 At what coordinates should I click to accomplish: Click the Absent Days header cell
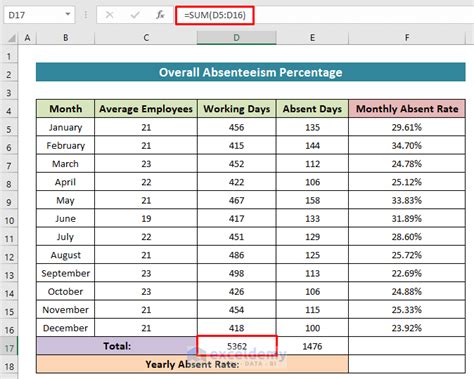312,109
